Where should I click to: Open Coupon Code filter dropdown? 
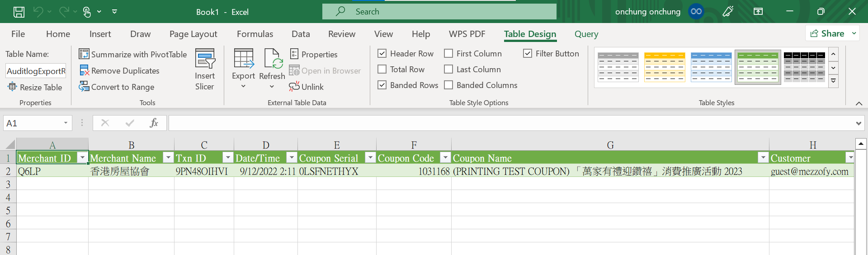click(x=445, y=158)
